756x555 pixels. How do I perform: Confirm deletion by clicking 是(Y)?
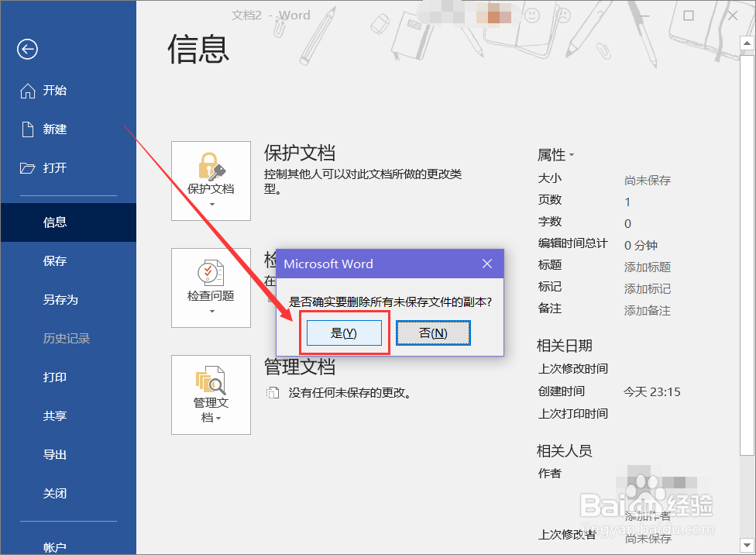click(x=345, y=332)
